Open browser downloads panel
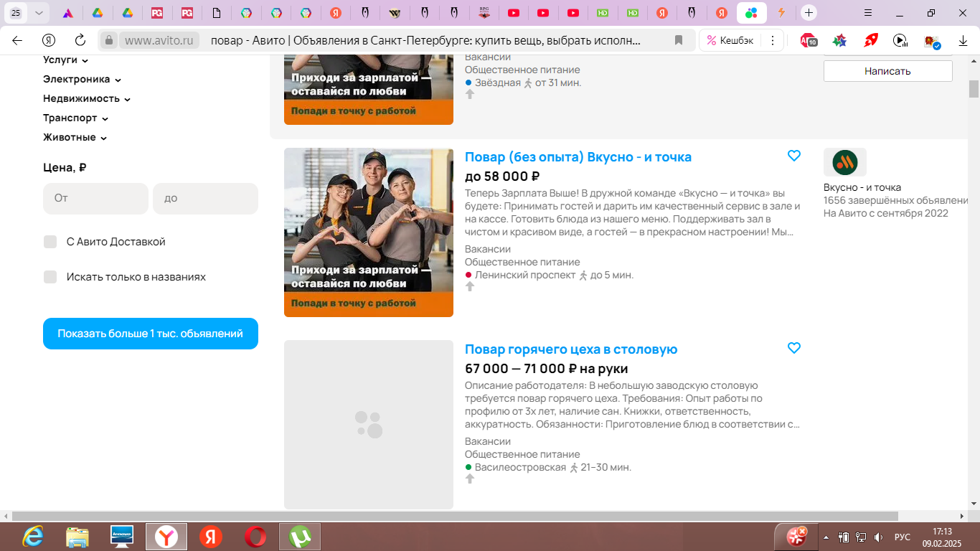 coord(963,40)
